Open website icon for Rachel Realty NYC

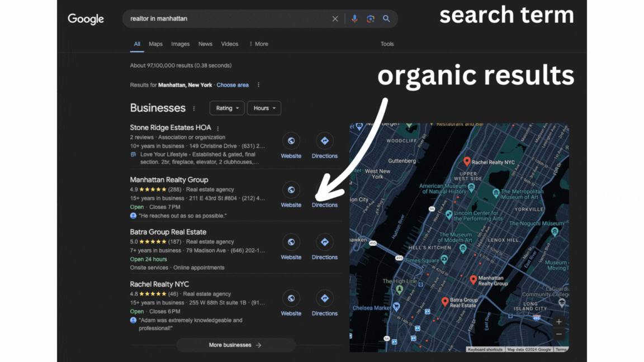click(x=291, y=298)
